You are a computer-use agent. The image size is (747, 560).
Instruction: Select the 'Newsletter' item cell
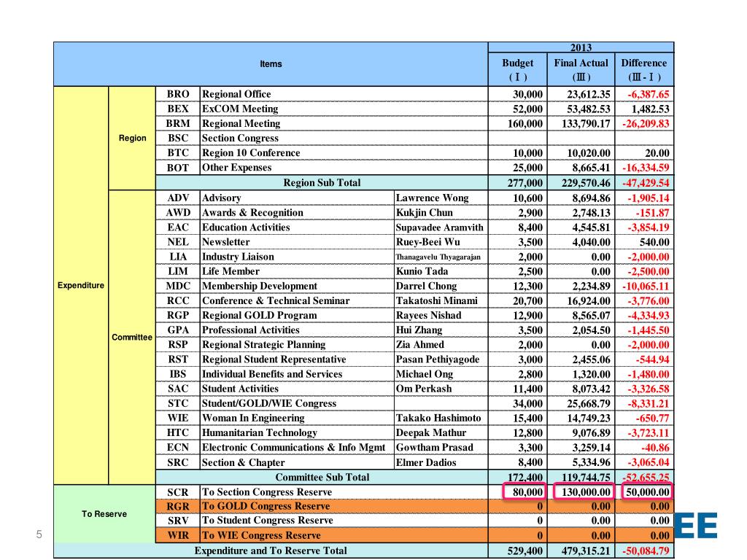point(298,242)
